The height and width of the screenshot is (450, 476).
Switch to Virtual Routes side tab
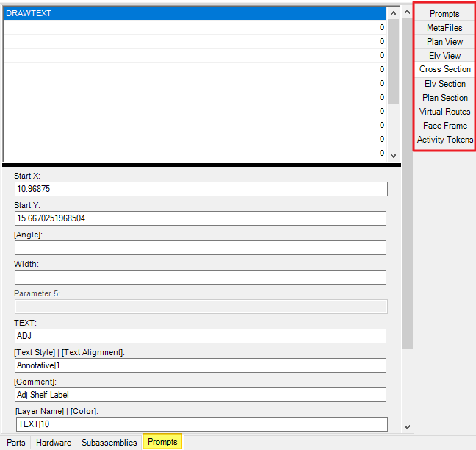pos(444,112)
